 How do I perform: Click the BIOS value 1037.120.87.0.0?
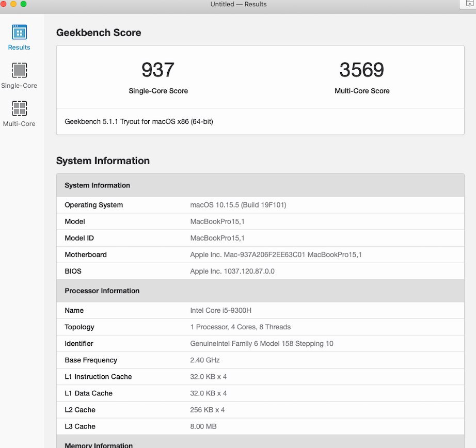[232, 271]
